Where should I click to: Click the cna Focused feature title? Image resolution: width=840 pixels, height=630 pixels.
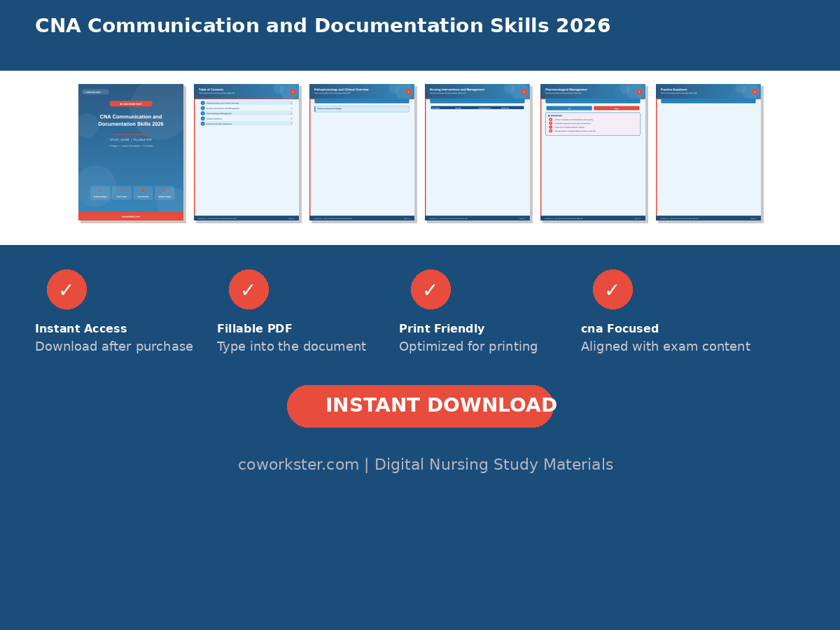(x=620, y=329)
